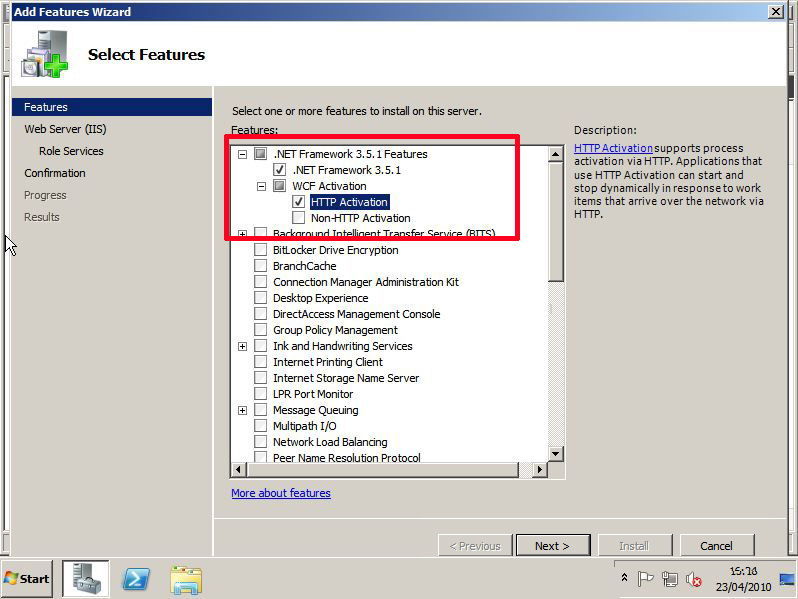Click the Show Desktop icon beside clock
Image resolution: width=798 pixels, height=599 pixels.
point(787,579)
